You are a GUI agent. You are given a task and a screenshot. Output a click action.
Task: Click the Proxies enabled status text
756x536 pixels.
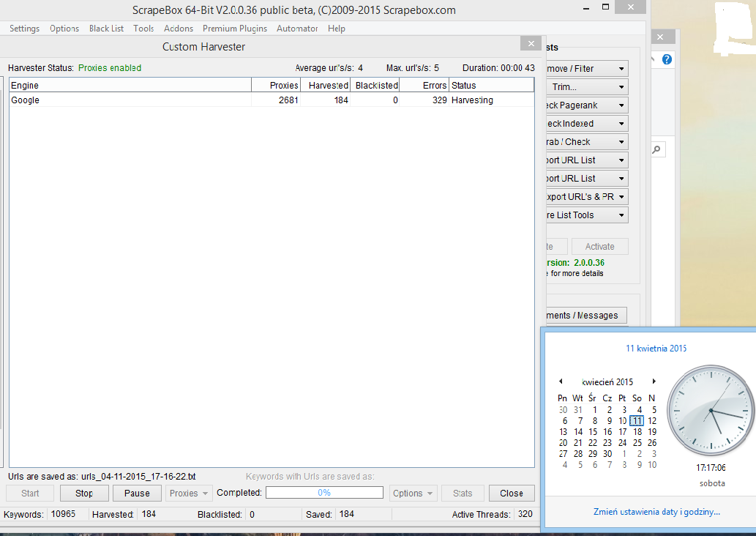(110, 68)
